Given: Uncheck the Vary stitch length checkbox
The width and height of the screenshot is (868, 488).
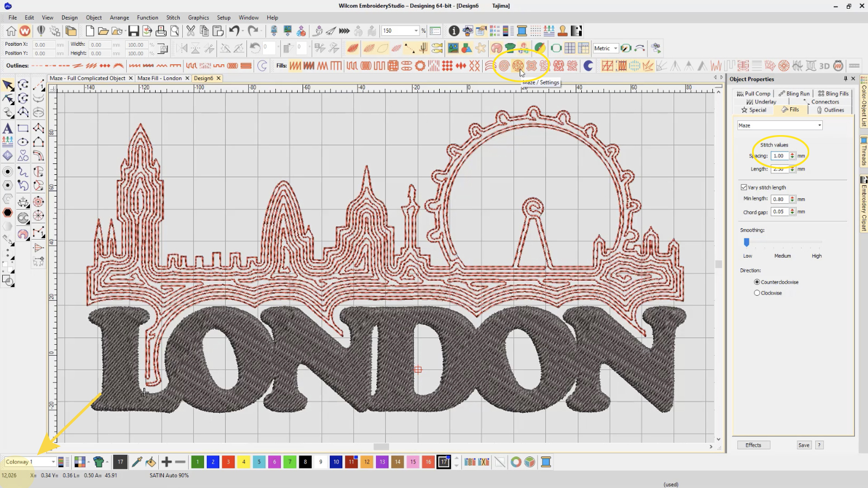Looking at the screenshot, I should click(743, 187).
